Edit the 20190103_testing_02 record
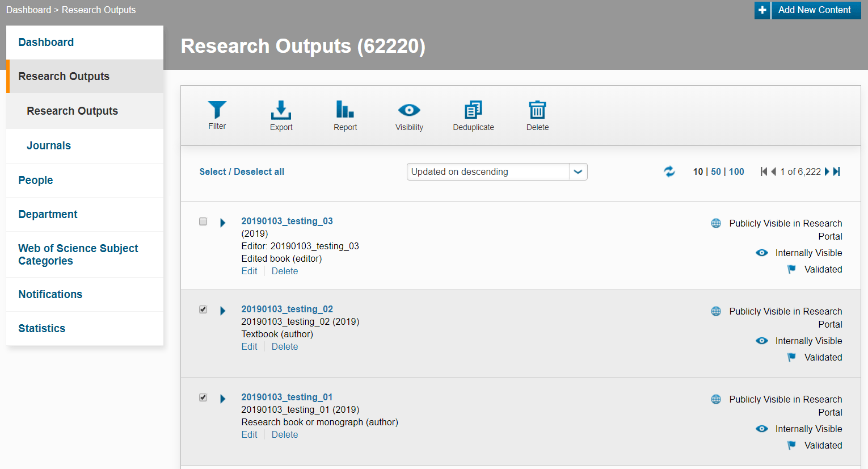 pos(249,346)
